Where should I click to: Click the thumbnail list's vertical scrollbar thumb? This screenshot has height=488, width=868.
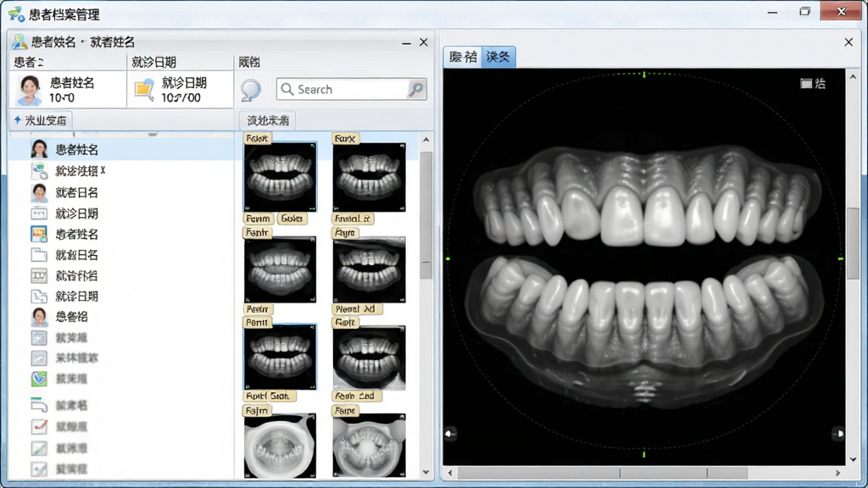pyautogui.click(x=426, y=214)
